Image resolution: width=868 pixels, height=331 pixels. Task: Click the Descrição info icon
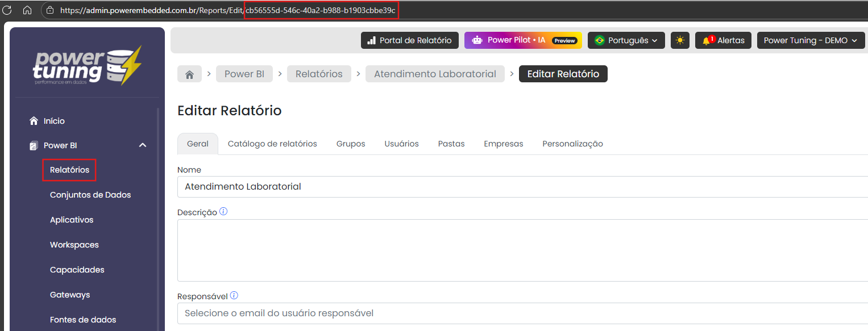[223, 212]
